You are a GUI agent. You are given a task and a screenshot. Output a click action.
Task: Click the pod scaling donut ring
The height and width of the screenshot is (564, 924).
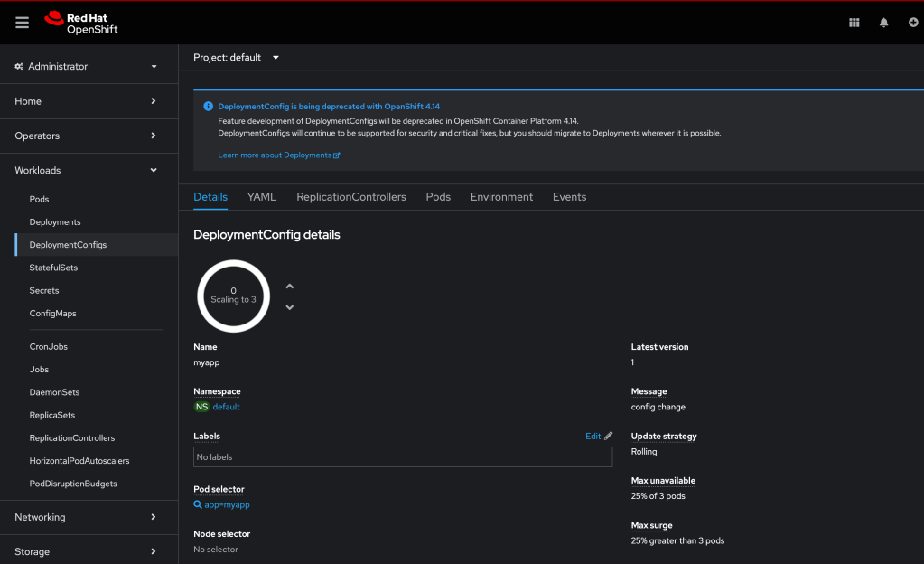pos(233,296)
